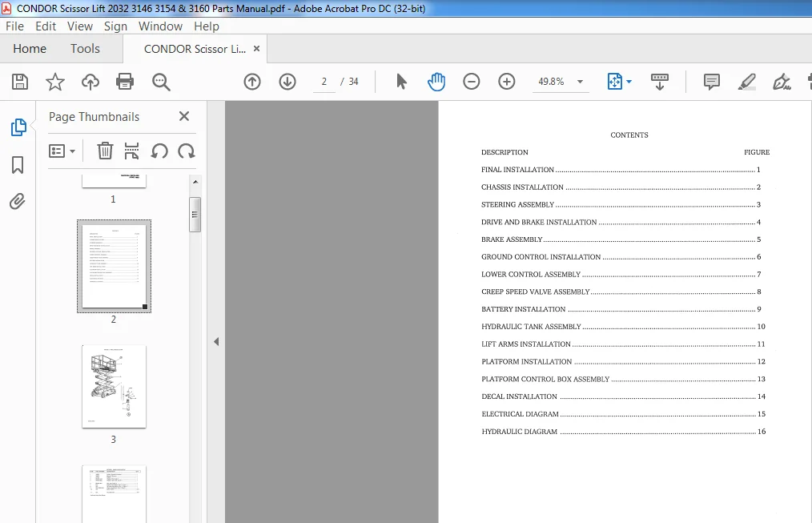Collapse the navigation pane with the left triangle
The height and width of the screenshot is (523, 812).
(216, 342)
